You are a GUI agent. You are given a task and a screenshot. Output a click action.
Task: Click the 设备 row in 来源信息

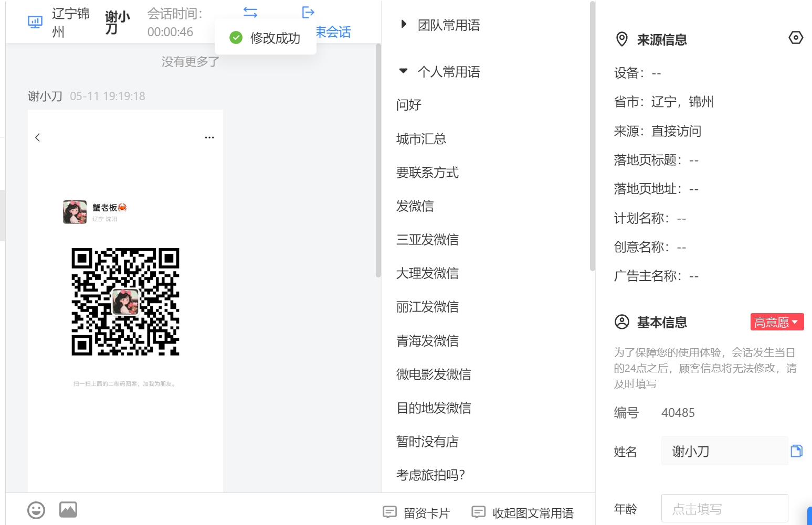pyautogui.click(x=638, y=73)
